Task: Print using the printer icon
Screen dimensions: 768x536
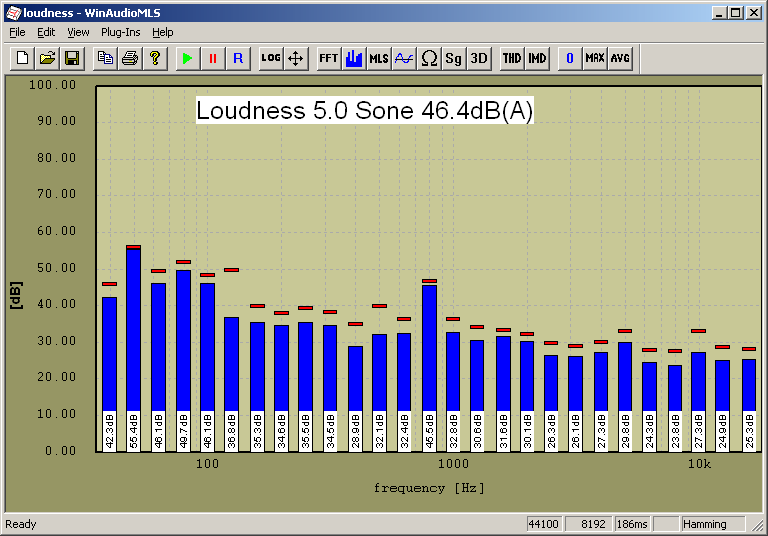Action: pos(130,58)
